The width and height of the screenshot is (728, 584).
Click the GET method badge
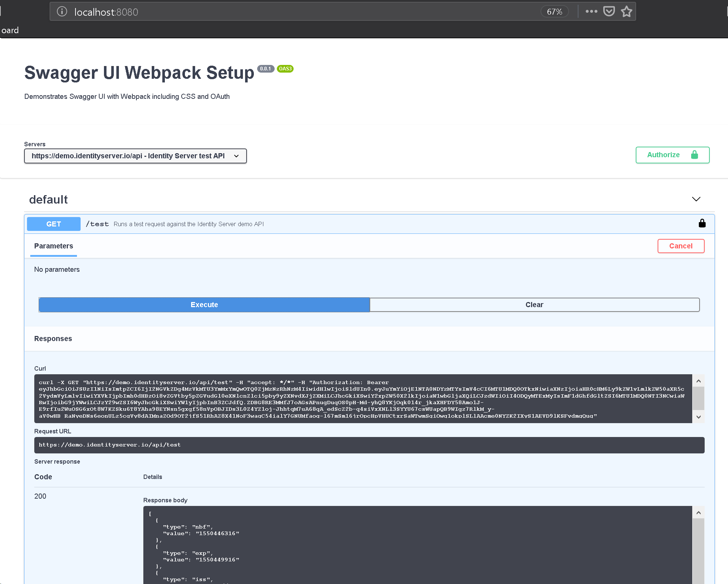point(54,224)
